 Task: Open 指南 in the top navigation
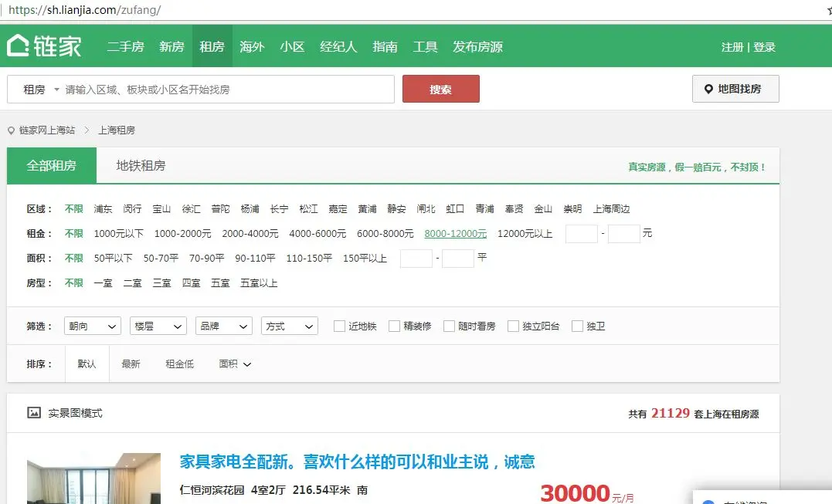click(x=385, y=46)
